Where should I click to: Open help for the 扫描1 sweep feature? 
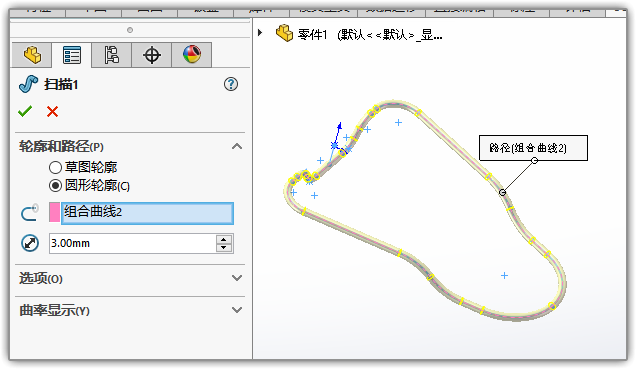coord(231,84)
